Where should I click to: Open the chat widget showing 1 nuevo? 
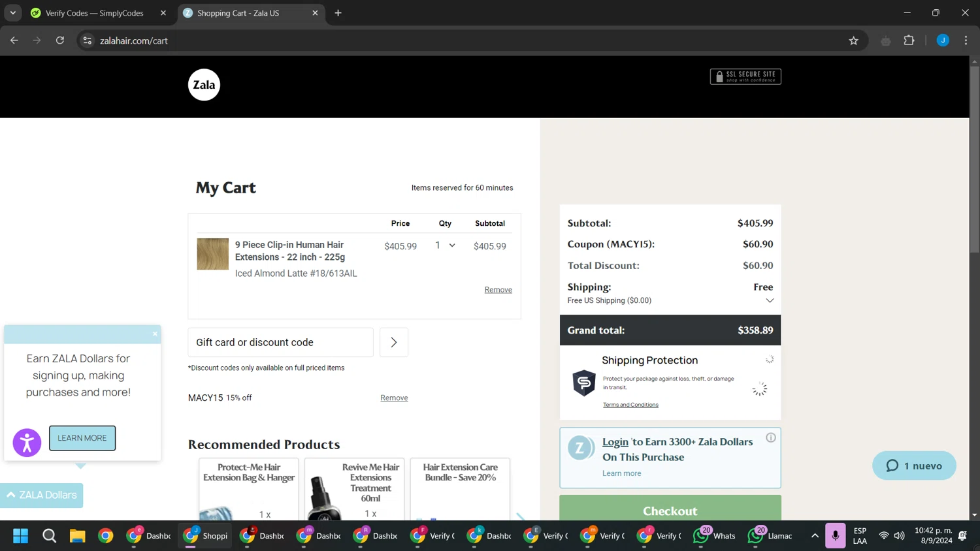[x=914, y=465]
